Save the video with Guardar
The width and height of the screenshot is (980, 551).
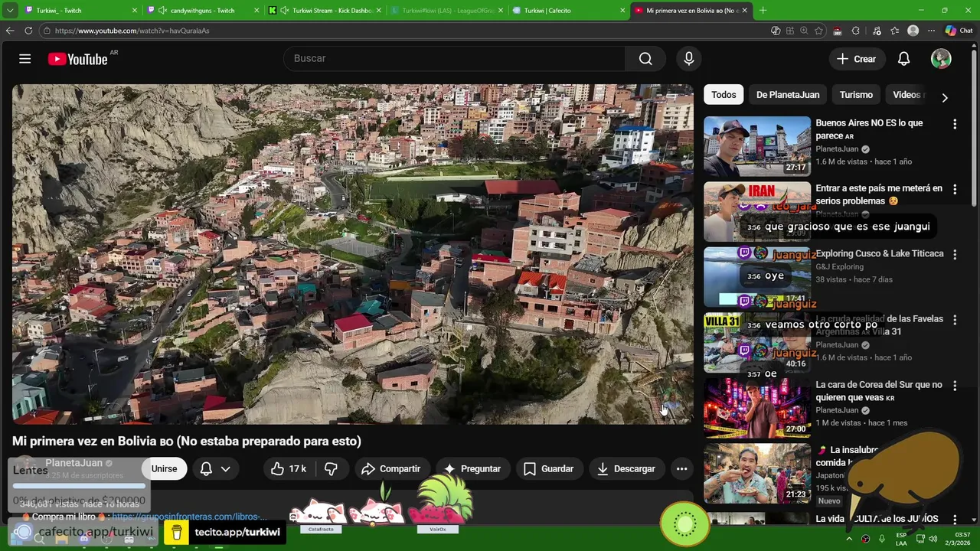[x=548, y=468]
